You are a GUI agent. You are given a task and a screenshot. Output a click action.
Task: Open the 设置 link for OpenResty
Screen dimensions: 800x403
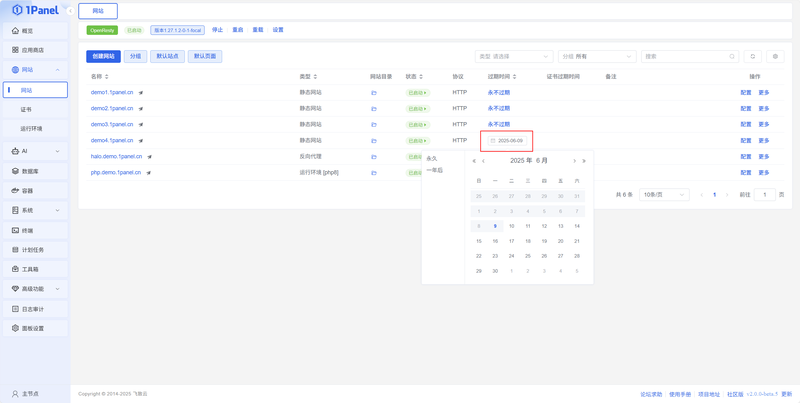click(278, 30)
